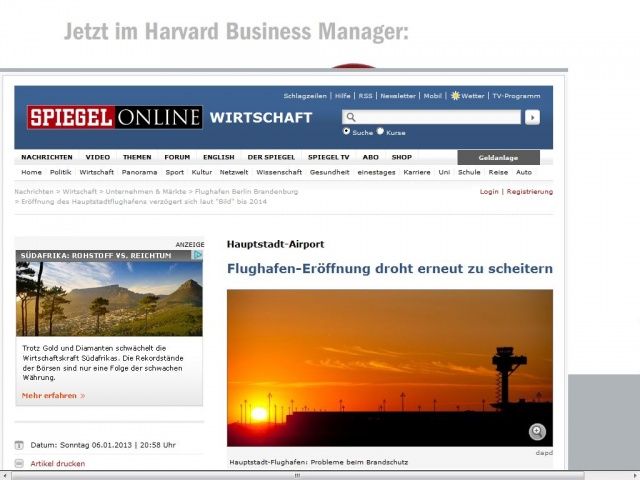Click the left arrow of the horizontal scrollbar
The image size is (640, 480).
point(4,476)
